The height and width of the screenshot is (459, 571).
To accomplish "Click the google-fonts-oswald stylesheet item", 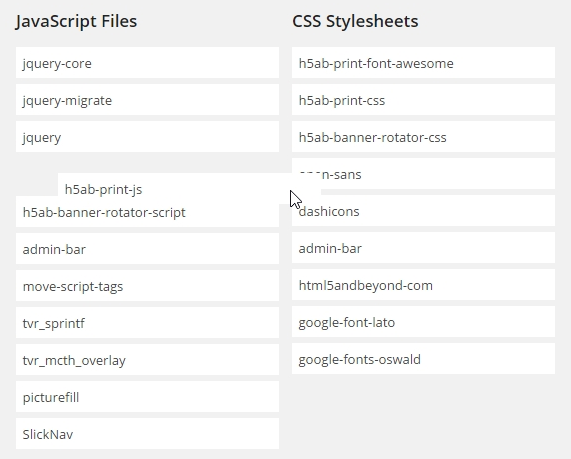I will [x=424, y=359].
